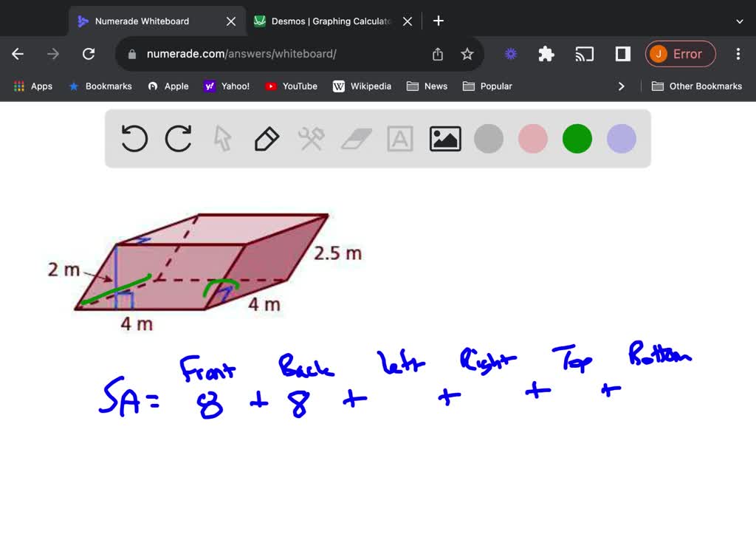
Task: Select the Pen drawing tool
Action: click(267, 138)
